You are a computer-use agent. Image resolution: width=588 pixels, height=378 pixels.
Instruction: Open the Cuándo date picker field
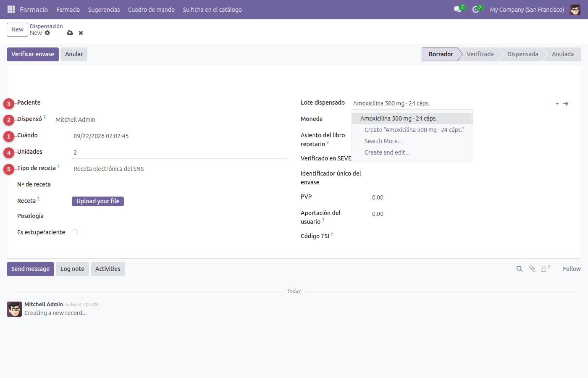click(x=179, y=136)
